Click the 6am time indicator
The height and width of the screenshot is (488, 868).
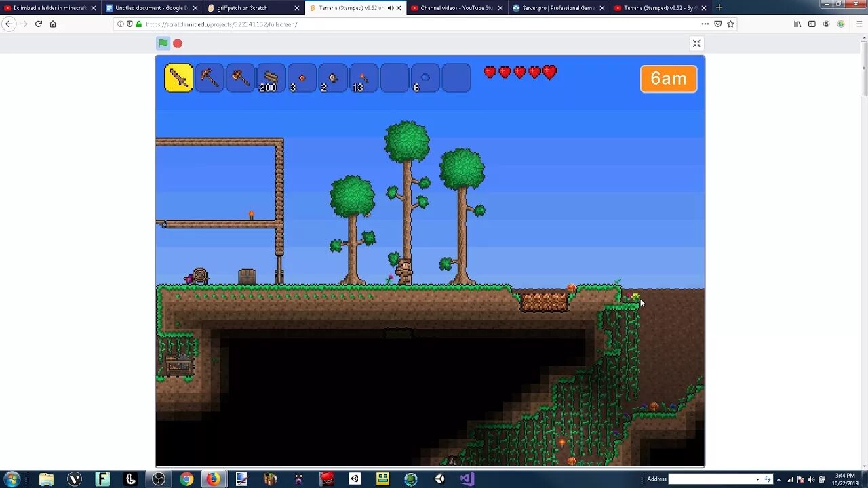(669, 79)
